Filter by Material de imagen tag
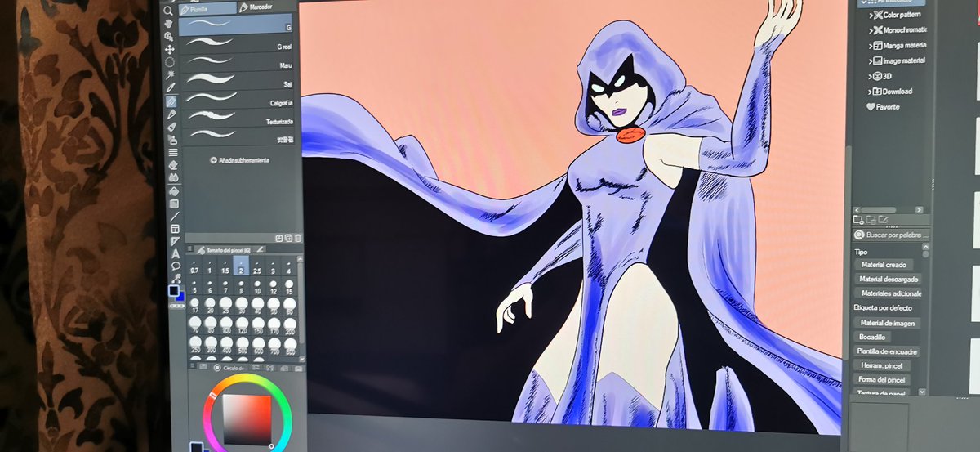The image size is (980, 452). pos(889,323)
